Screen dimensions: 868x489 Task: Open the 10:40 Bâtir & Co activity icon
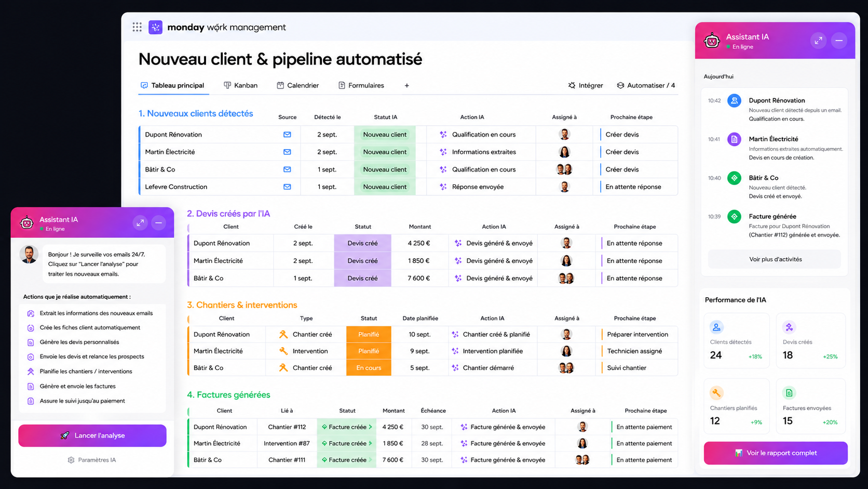pos(734,178)
